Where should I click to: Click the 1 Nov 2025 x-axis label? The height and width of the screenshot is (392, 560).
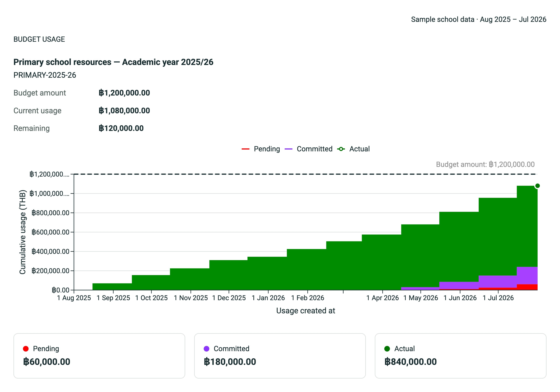point(191,298)
